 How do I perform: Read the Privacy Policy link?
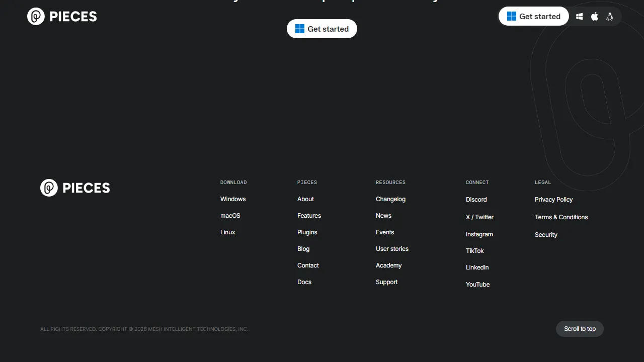click(553, 200)
